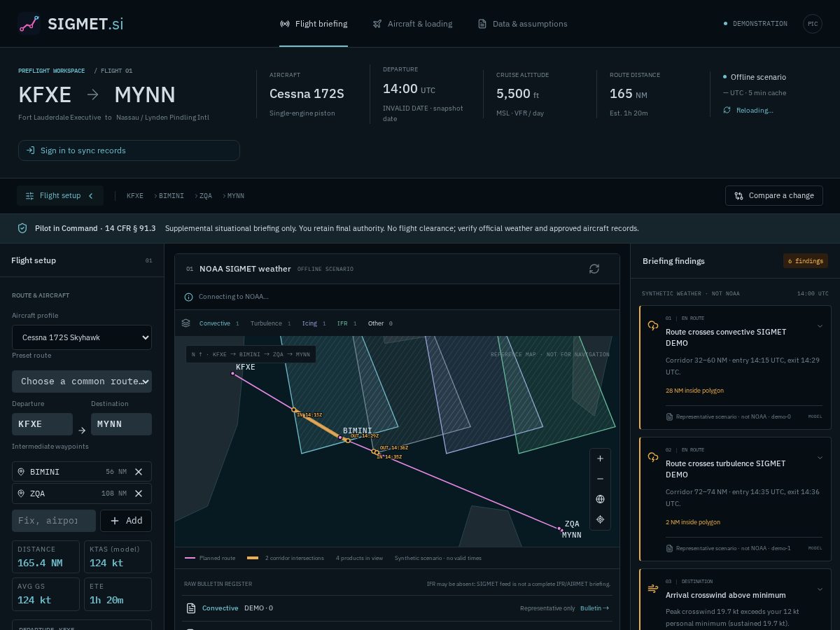Viewport: 840px width, 630px height.
Task: Click the crosswind finding wind icon
Action: 653,589
